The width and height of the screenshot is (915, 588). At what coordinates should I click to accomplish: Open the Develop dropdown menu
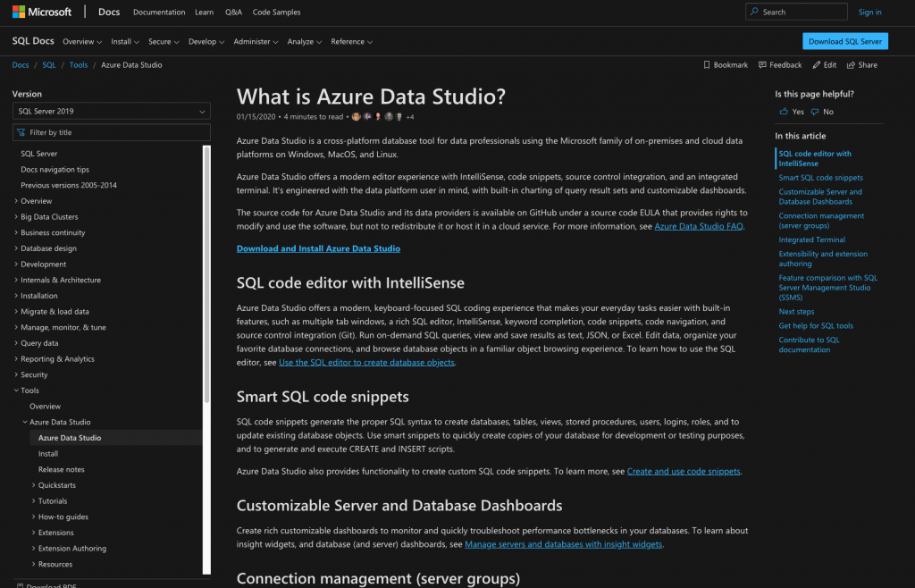[206, 41]
